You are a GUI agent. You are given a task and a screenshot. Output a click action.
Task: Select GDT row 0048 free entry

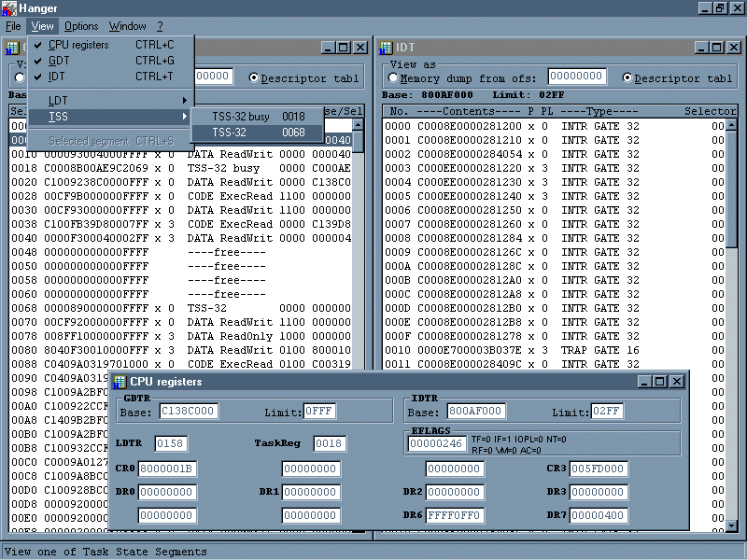(181, 252)
